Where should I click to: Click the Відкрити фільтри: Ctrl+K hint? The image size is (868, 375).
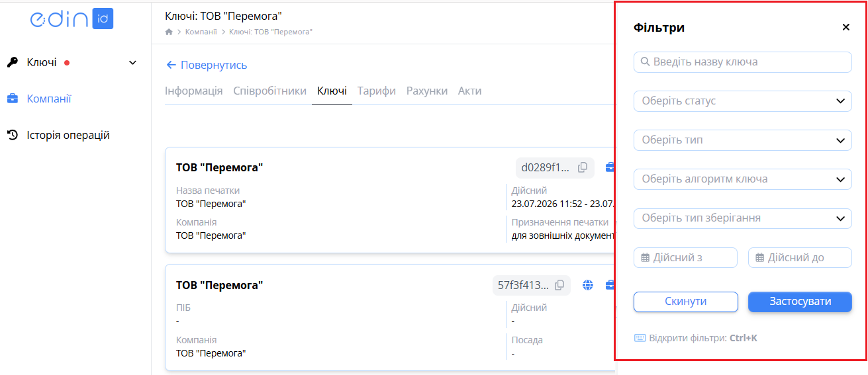pos(696,338)
